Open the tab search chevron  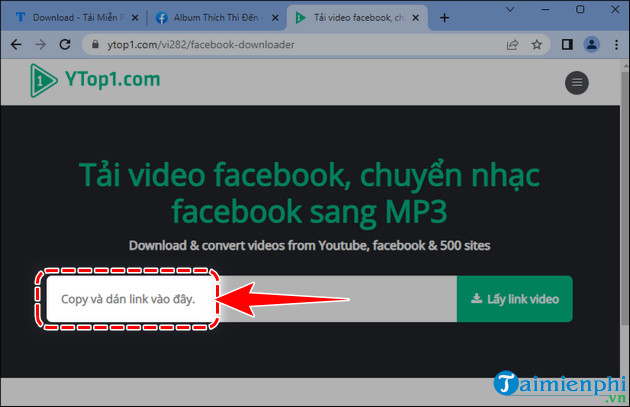click(x=510, y=9)
